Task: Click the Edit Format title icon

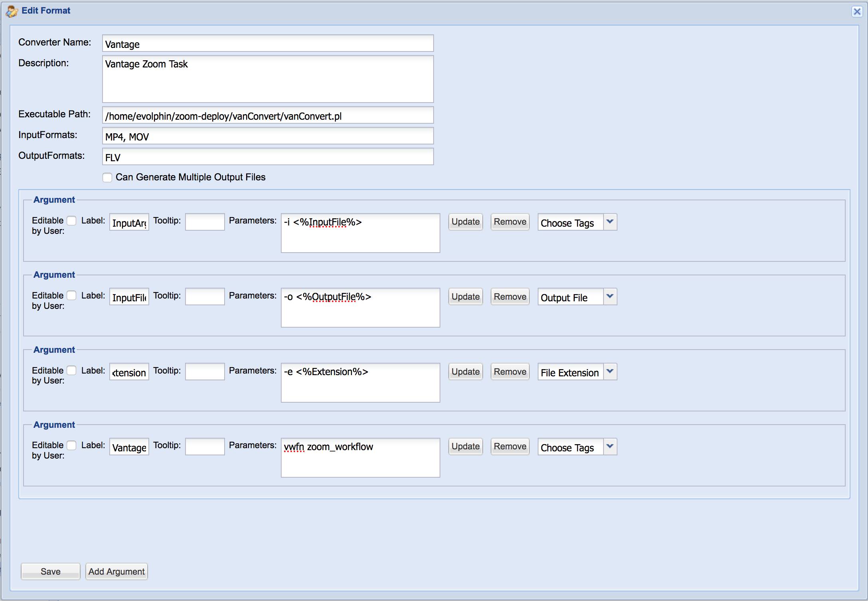Action: coord(12,12)
